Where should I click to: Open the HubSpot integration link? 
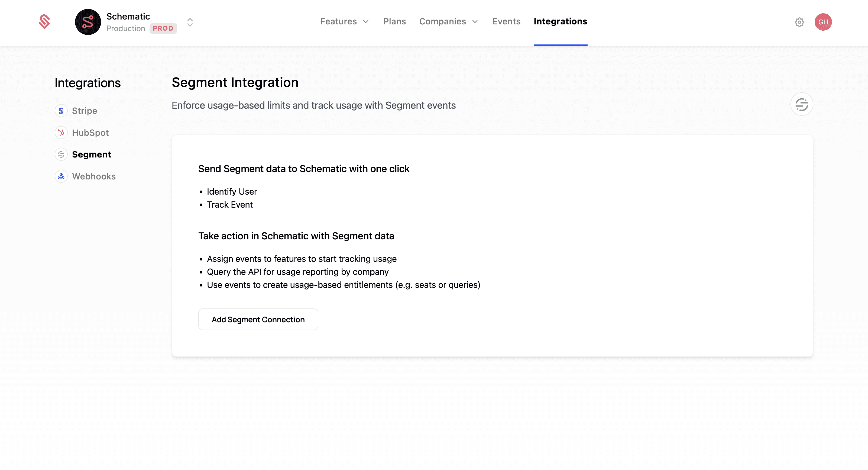coord(90,133)
